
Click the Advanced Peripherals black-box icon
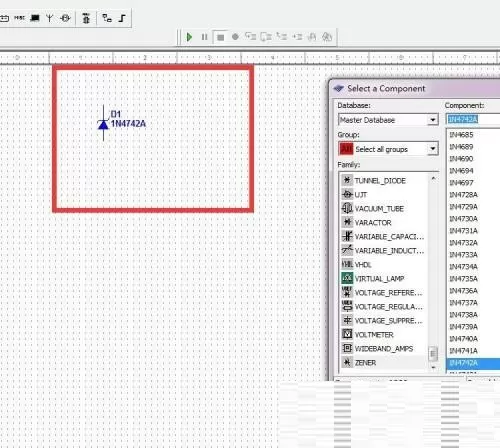(x=35, y=18)
